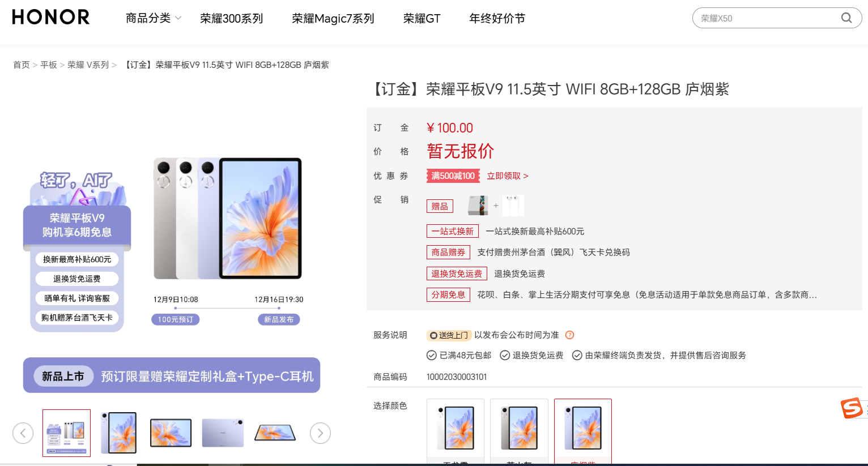Click the 立即领取 coupon link
The width and height of the screenshot is (868, 466).
click(507, 176)
